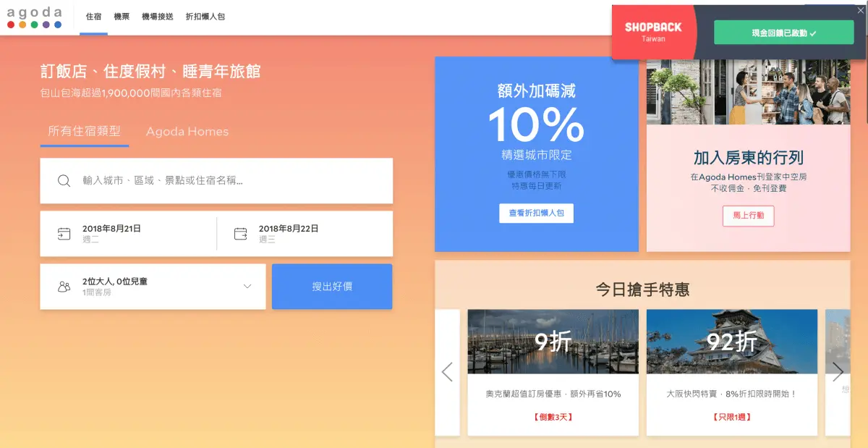Show next deals with right arrow
The image size is (868, 448).
click(838, 372)
